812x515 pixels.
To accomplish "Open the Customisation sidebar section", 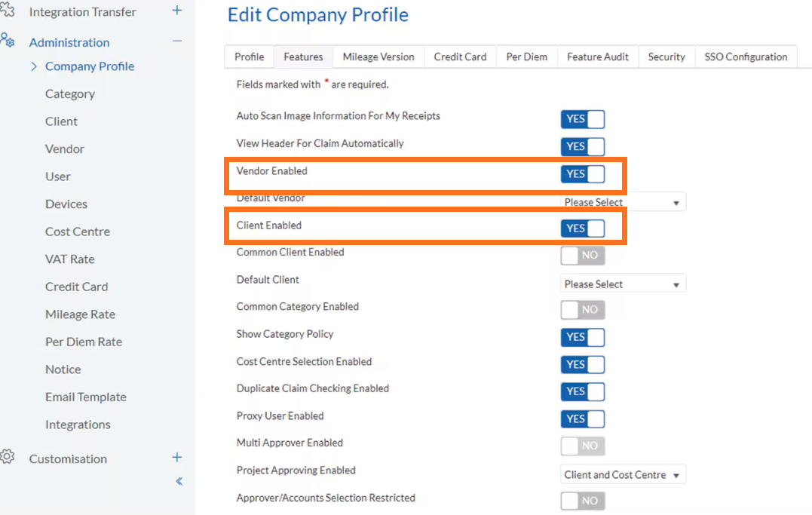I will [x=68, y=459].
